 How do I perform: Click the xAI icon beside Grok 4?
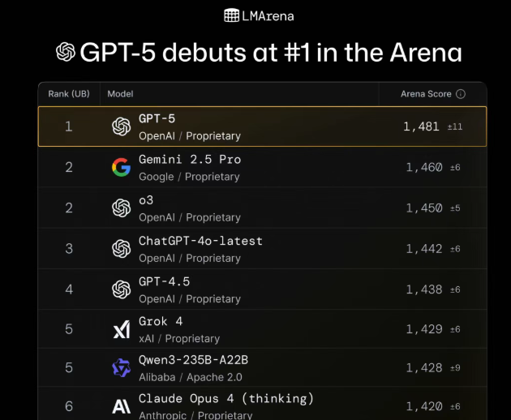[122, 329]
